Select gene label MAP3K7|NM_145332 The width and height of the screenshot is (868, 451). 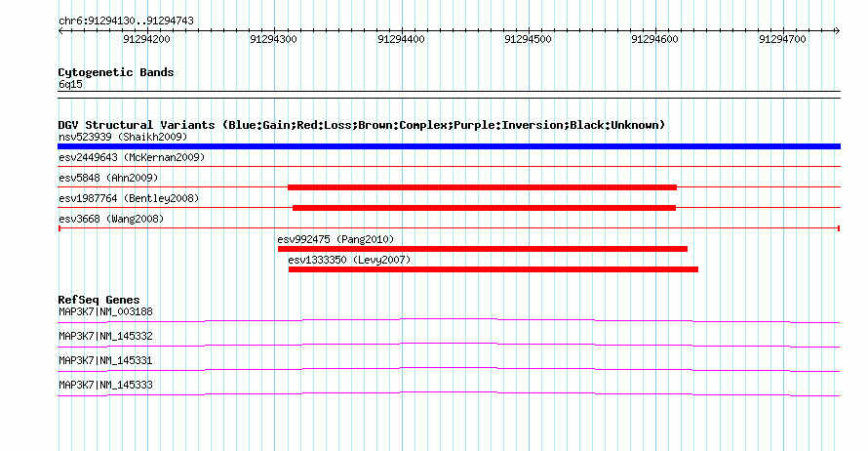(105, 337)
